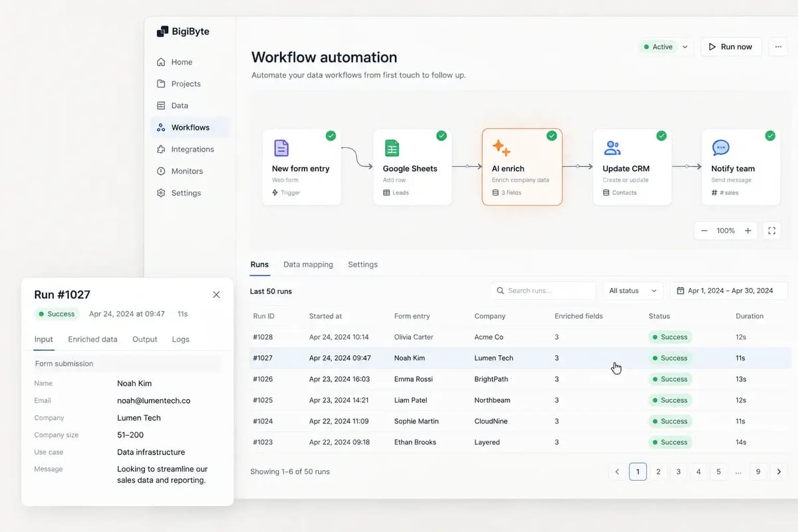Select the Google Sheets node icon
Screen dimensions: 798x532
coord(392,148)
